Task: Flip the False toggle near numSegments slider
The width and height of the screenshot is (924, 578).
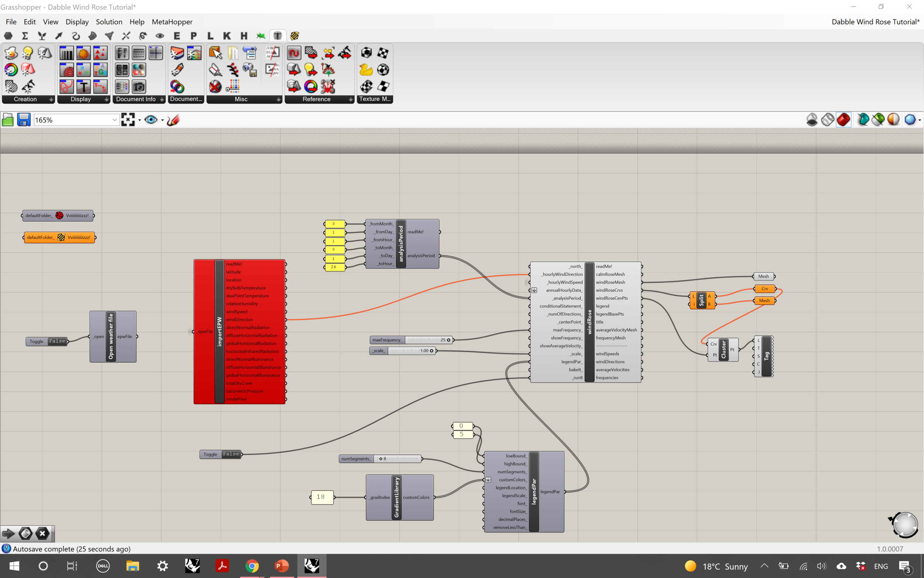Action: coord(230,454)
